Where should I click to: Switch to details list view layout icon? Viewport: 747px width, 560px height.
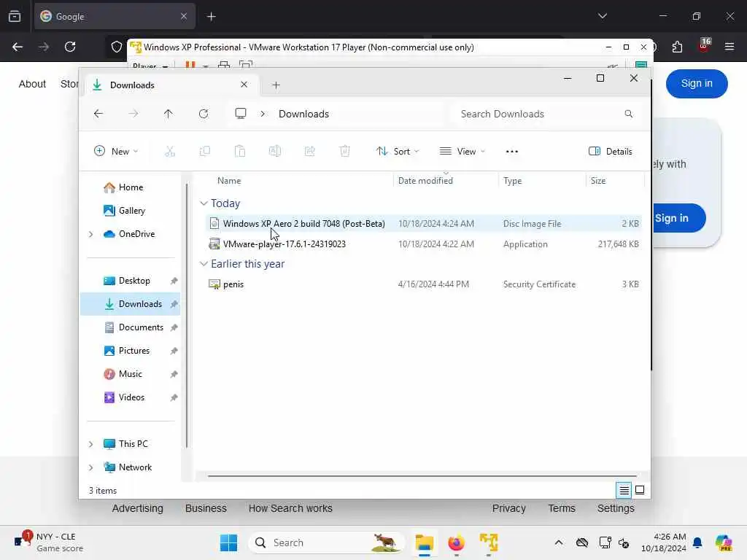624,490
